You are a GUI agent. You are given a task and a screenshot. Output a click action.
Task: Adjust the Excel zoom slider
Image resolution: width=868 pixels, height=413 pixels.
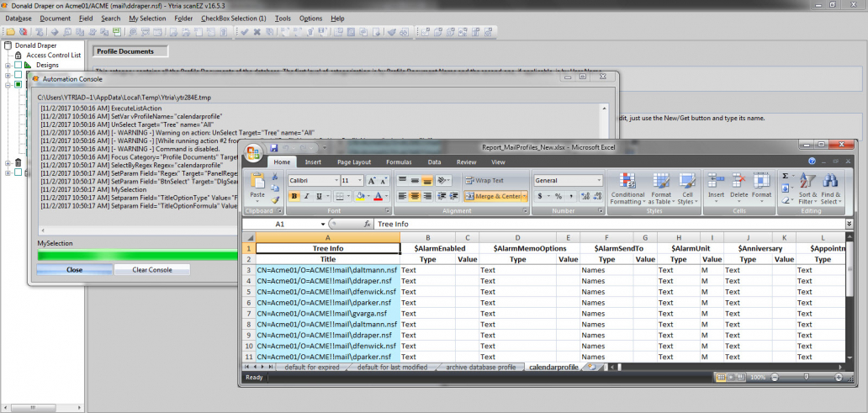[806, 378]
